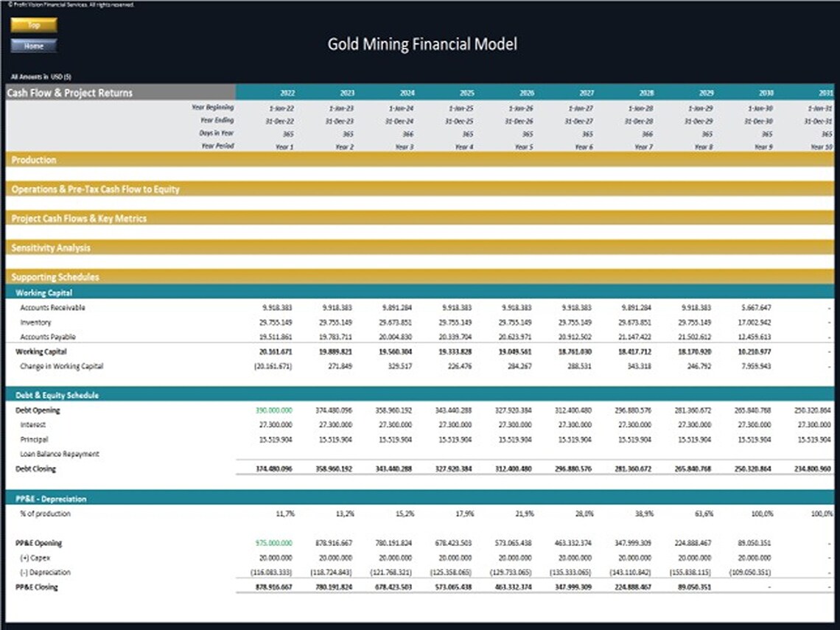Select the Accounts Receivable row label
This screenshot has height=630, width=840.
(x=52, y=307)
